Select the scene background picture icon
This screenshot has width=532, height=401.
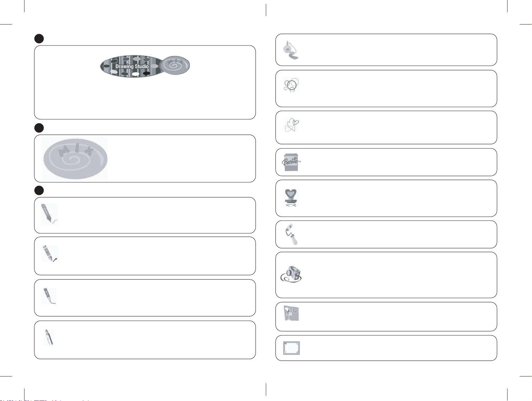click(x=291, y=314)
